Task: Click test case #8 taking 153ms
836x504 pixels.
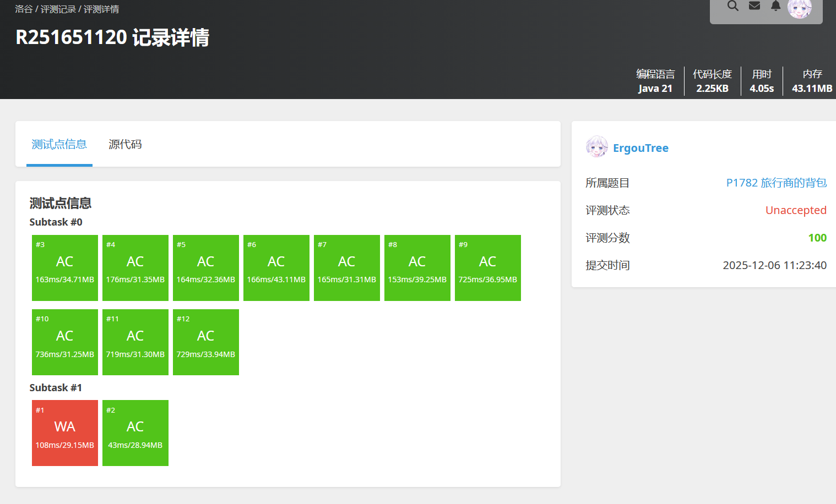Action: pyautogui.click(x=417, y=268)
